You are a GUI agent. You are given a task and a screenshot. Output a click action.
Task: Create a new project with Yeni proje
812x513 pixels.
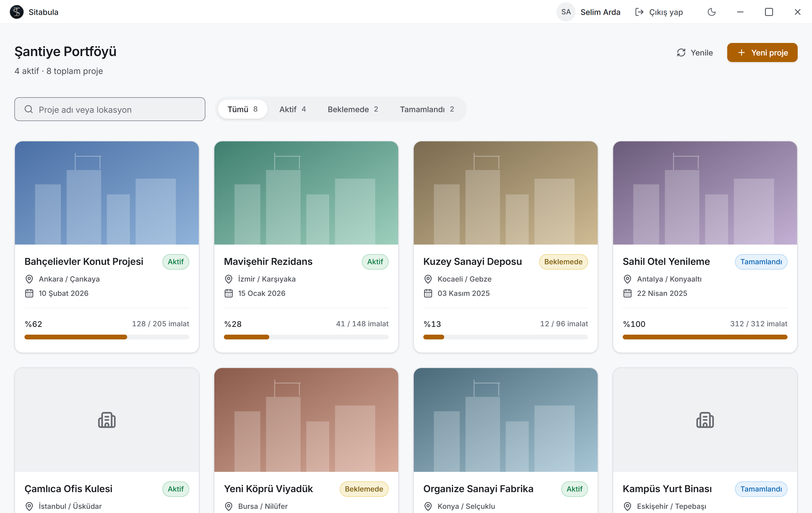click(x=762, y=52)
